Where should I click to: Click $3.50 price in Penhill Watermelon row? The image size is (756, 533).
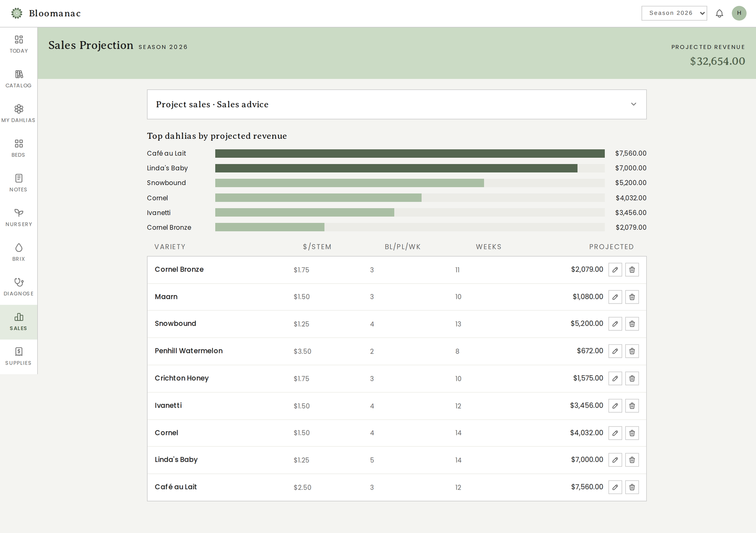[x=302, y=351]
